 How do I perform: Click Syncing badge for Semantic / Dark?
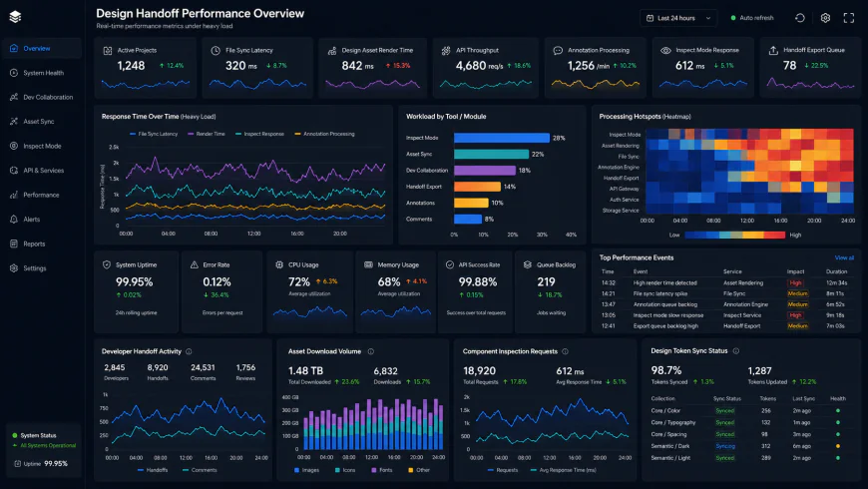pos(725,446)
